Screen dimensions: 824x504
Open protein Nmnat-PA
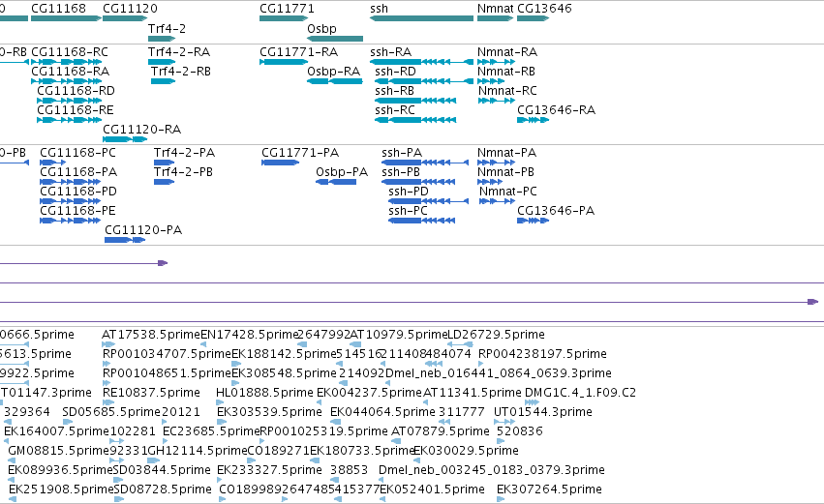tap(506, 153)
